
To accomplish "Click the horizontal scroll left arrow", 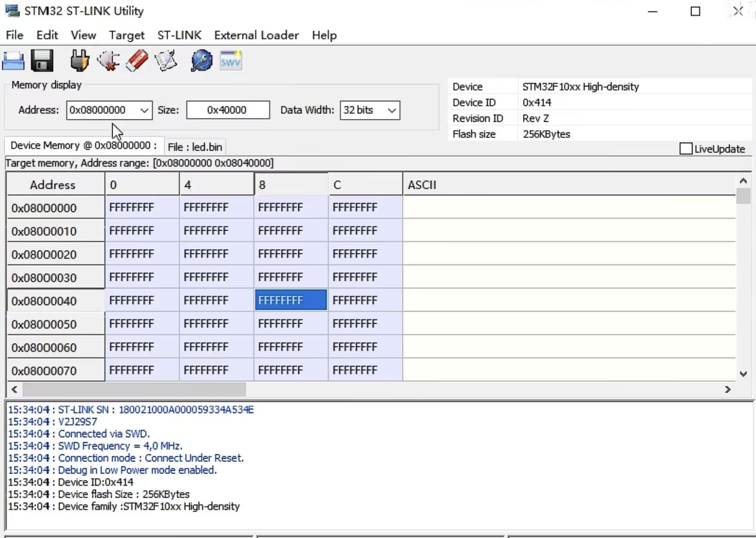I will click(14, 390).
